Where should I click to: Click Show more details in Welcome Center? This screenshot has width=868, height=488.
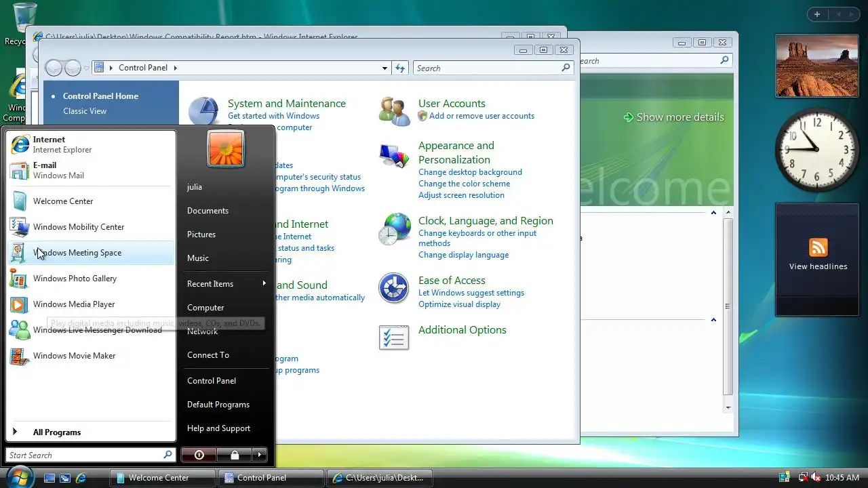coord(673,117)
